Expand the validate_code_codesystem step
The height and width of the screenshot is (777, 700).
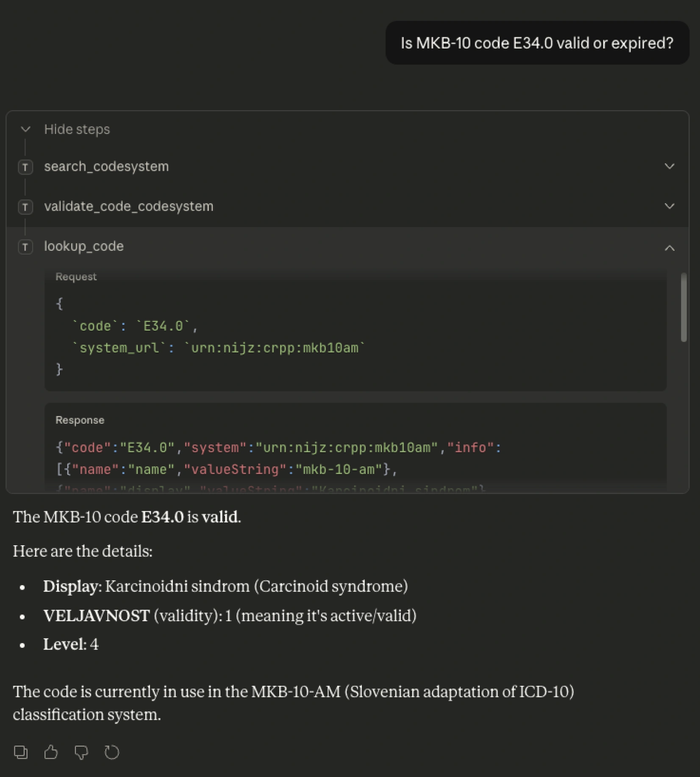tap(669, 206)
